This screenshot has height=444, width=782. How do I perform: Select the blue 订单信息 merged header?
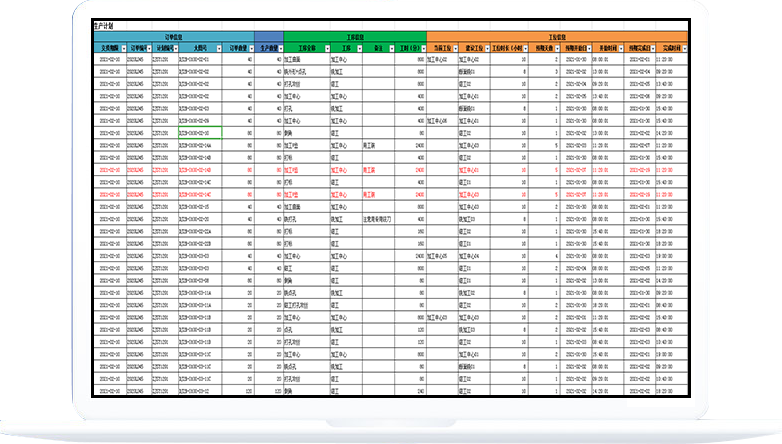coord(174,37)
